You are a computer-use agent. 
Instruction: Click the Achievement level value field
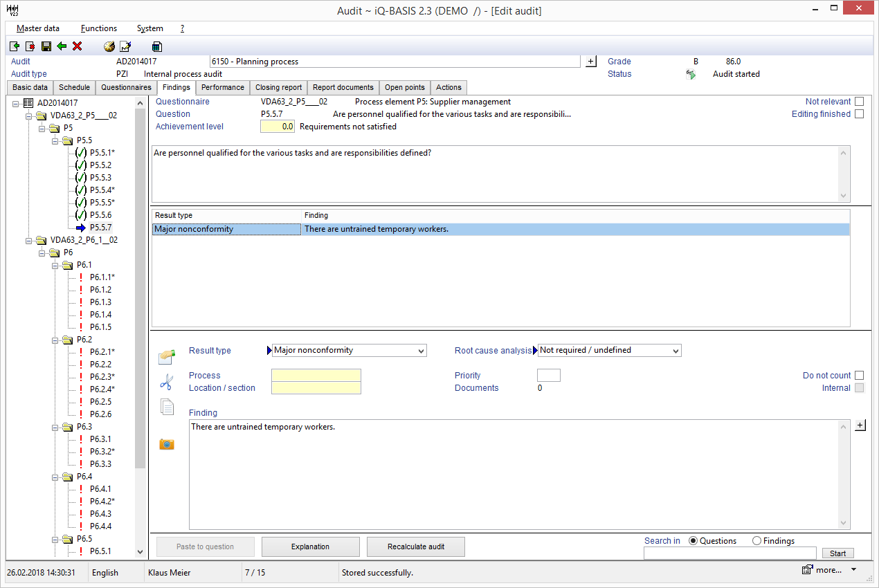(x=278, y=127)
